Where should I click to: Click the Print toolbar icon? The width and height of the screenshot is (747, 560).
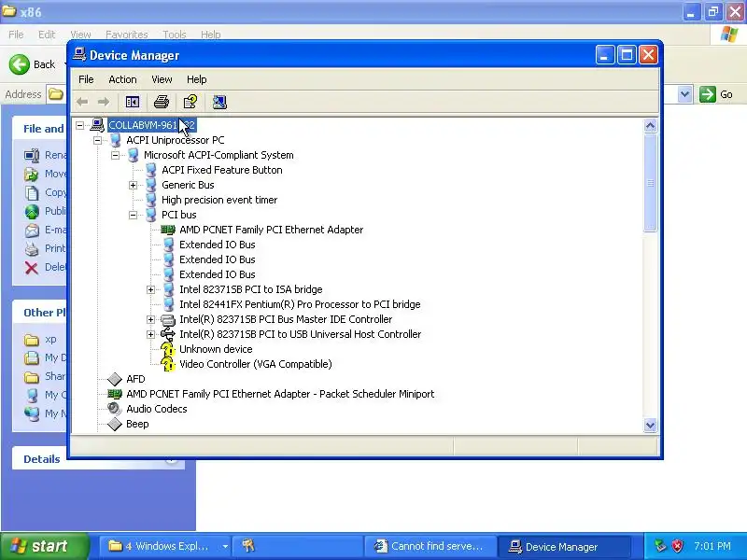click(162, 102)
